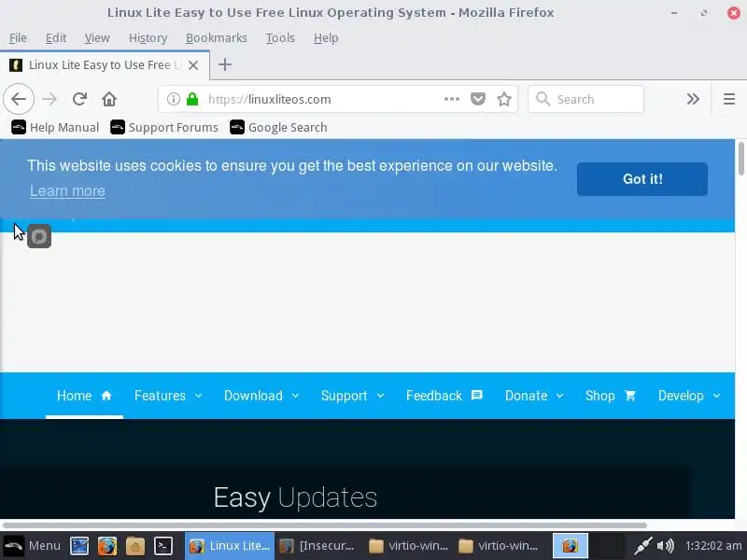The image size is (747, 560).
Task: Open the File menu
Action: tap(18, 37)
